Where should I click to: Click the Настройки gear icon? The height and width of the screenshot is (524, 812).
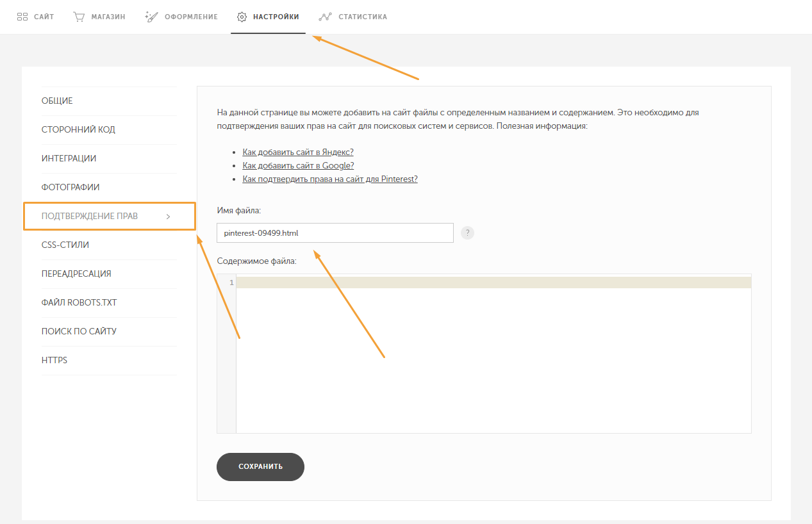[242, 17]
